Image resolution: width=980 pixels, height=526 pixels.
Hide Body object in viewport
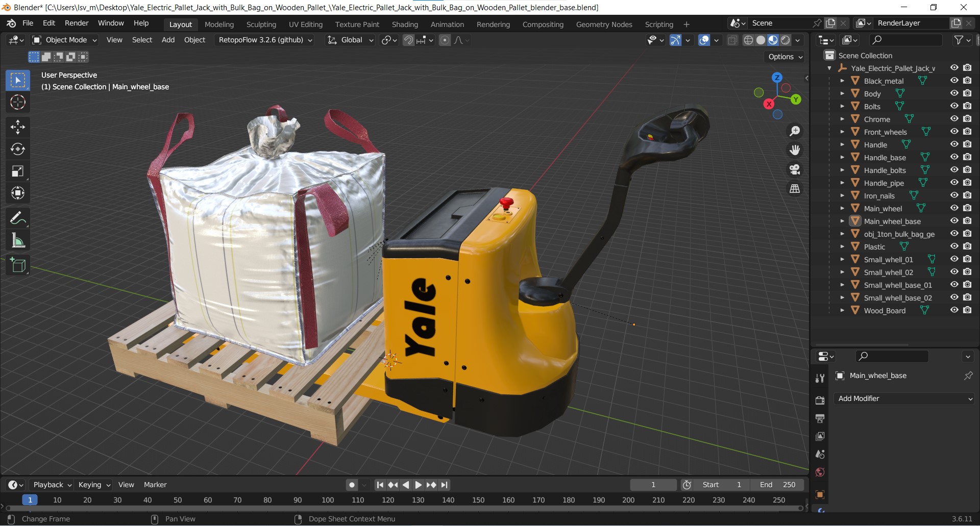pyautogui.click(x=954, y=93)
